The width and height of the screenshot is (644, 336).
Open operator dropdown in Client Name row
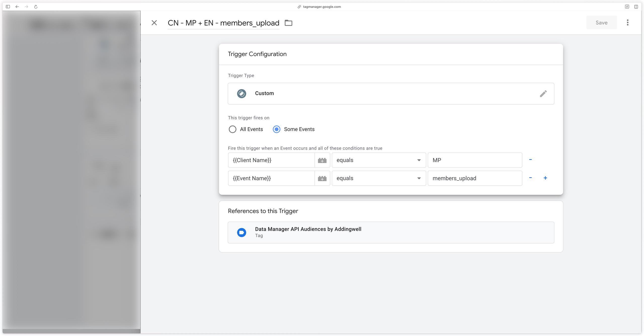coord(379,160)
